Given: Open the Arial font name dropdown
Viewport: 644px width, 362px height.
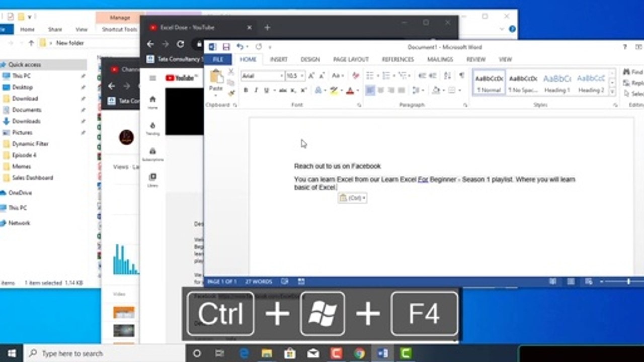Looking at the screenshot, I should tap(281, 76).
